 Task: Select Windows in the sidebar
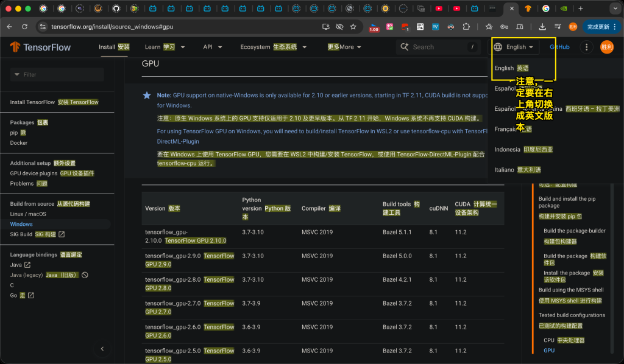pos(21,224)
